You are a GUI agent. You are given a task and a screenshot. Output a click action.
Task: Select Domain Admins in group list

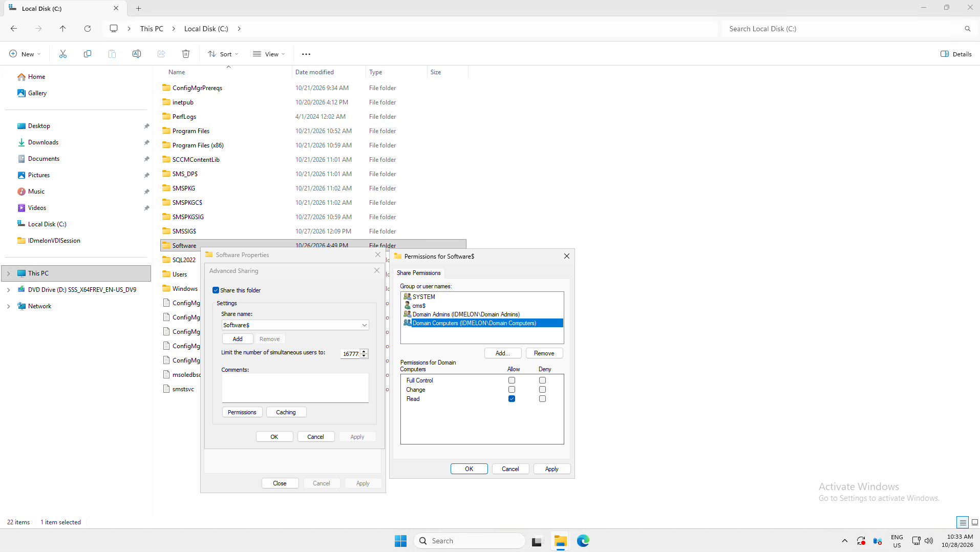coord(466,314)
